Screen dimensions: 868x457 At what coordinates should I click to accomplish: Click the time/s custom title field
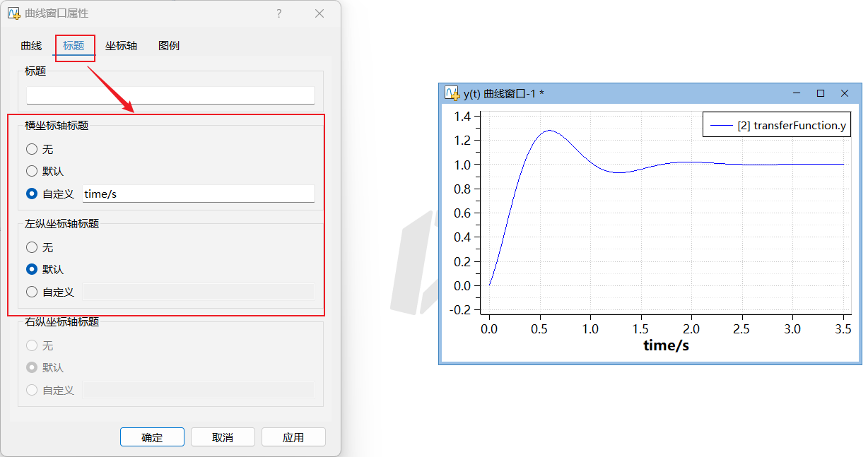click(199, 194)
